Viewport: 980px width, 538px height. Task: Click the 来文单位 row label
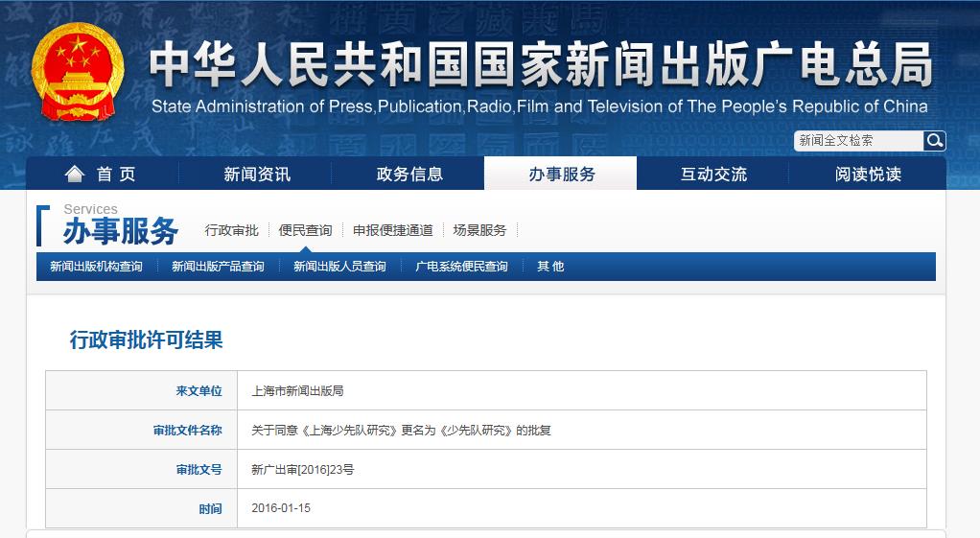[198, 391]
